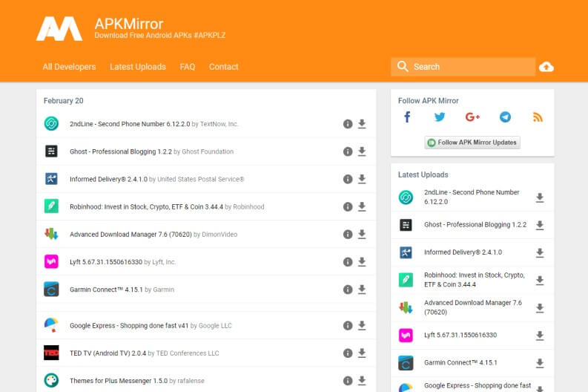Download TED TV 2.0.4 APK
The width and height of the screenshot is (588, 392).
(x=362, y=353)
